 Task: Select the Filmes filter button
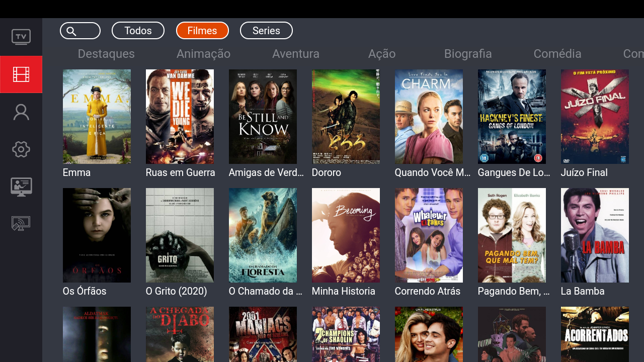click(x=202, y=31)
